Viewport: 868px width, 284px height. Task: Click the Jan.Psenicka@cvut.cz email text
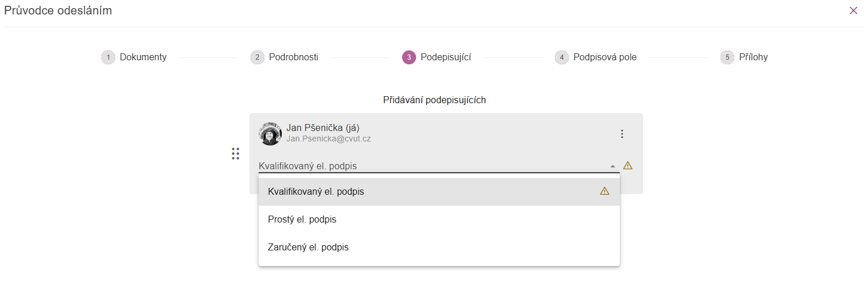[x=329, y=140]
